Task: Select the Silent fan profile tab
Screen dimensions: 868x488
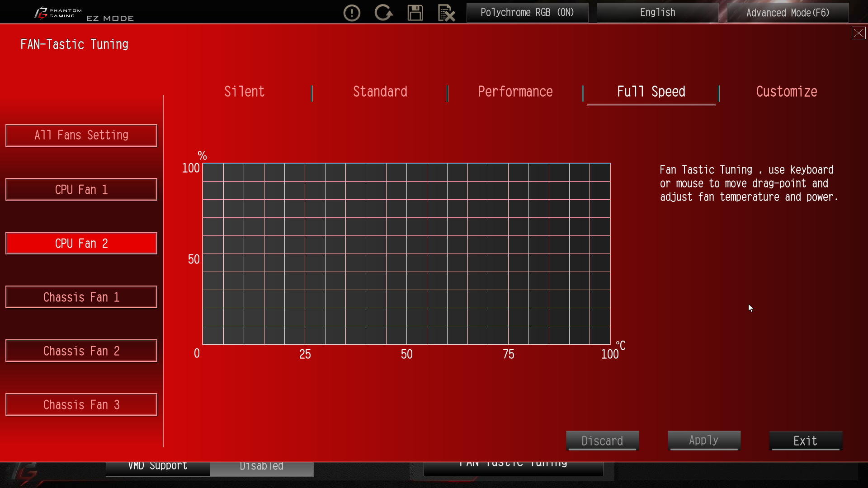Action: 244,92
